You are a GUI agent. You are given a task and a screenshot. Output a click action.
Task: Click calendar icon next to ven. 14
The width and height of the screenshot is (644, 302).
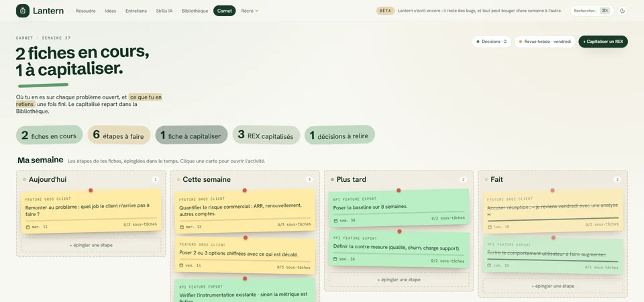point(182,266)
